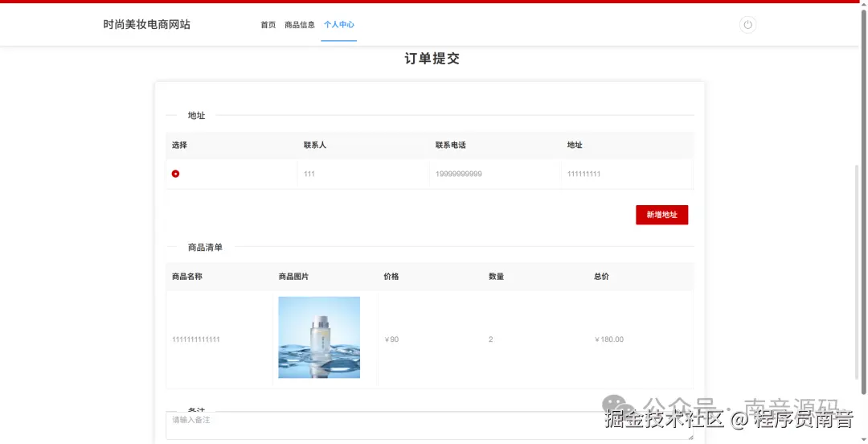The height and width of the screenshot is (444, 868).
Task: Open the 首页 navigation tab
Action: tap(268, 25)
